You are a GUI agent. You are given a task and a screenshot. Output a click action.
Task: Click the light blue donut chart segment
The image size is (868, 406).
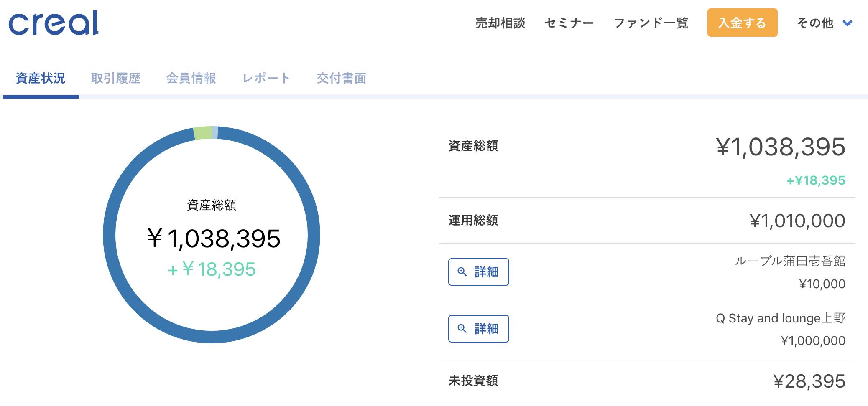pyautogui.click(x=215, y=132)
